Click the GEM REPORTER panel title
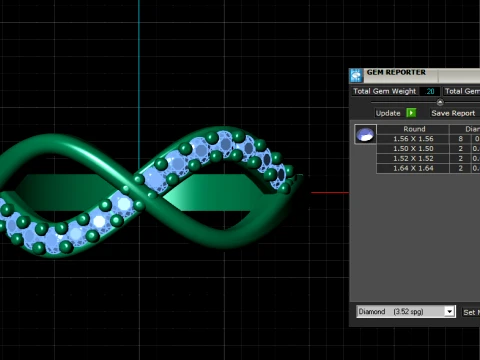480x360 pixels. 396,72
